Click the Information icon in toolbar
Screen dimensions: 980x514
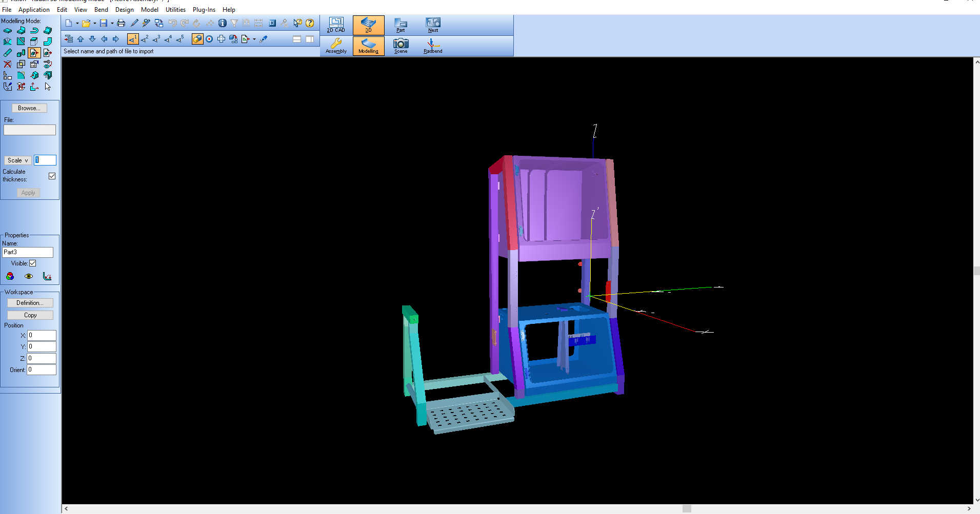(222, 23)
